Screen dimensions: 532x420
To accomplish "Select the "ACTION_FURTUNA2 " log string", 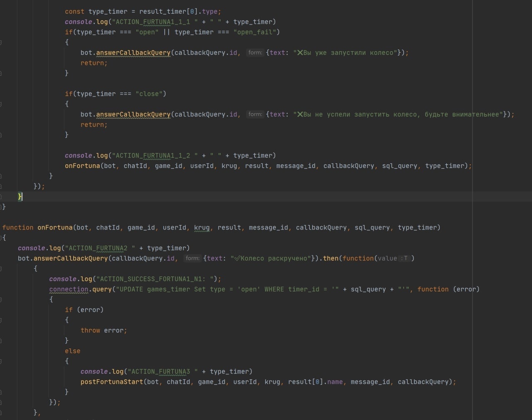I will (100, 248).
